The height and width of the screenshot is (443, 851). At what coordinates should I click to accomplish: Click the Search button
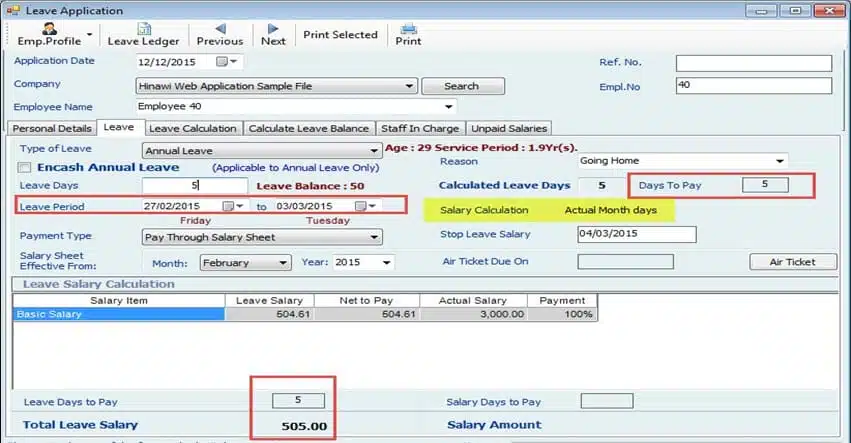pos(461,86)
